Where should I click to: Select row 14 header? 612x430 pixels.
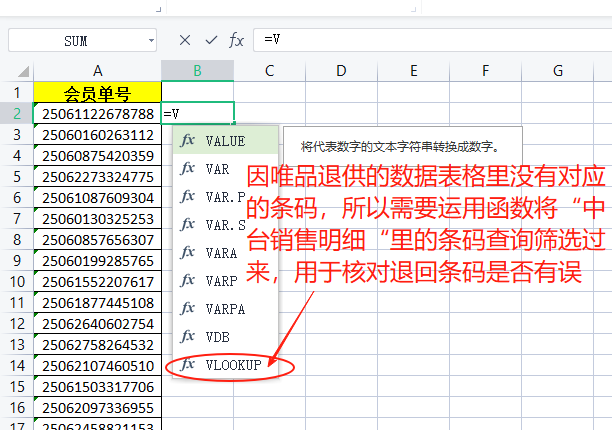tap(16, 365)
